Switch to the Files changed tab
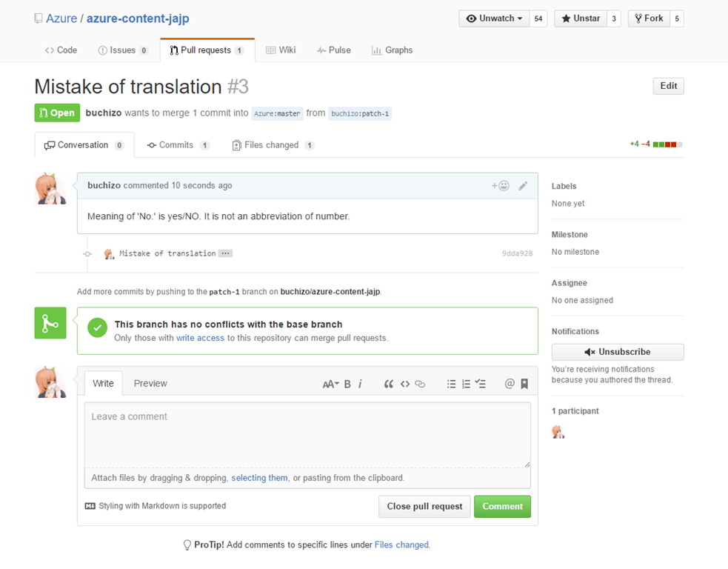728x569 pixels. point(272,145)
